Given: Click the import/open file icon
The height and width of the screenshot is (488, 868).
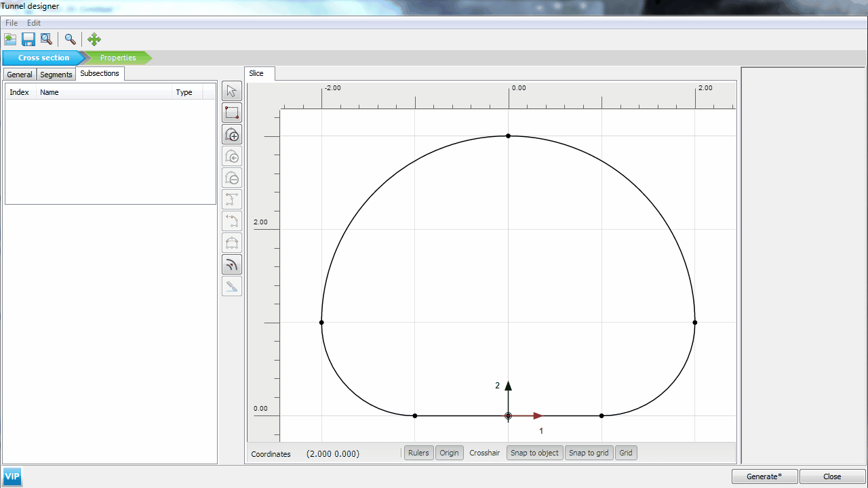Looking at the screenshot, I should click(x=10, y=39).
